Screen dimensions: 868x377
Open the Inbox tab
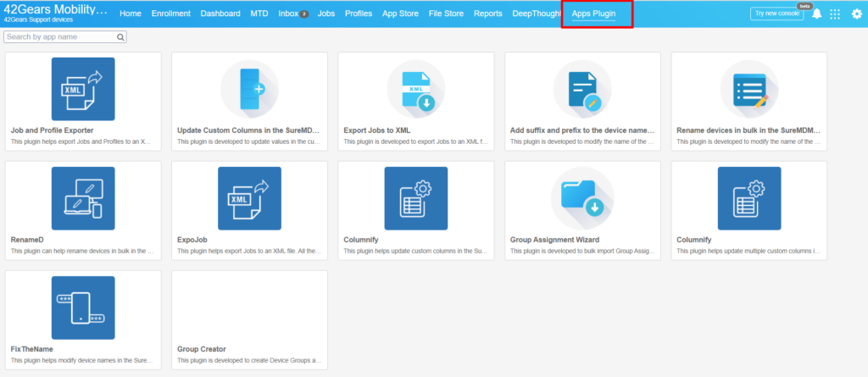(x=288, y=14)
